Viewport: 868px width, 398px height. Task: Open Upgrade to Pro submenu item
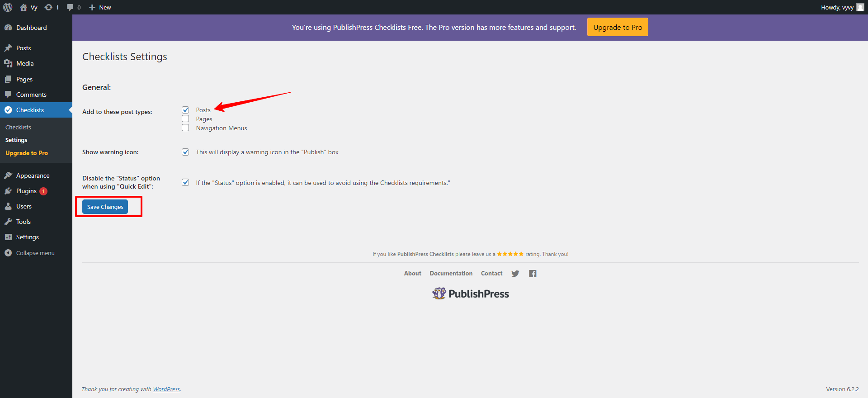[27, 153]
